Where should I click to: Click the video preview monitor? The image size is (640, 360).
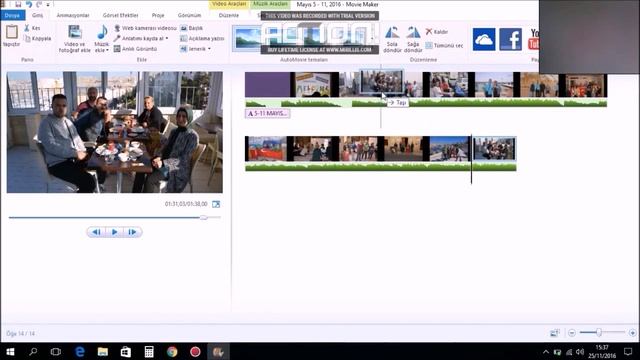click(x=115, y=132)
